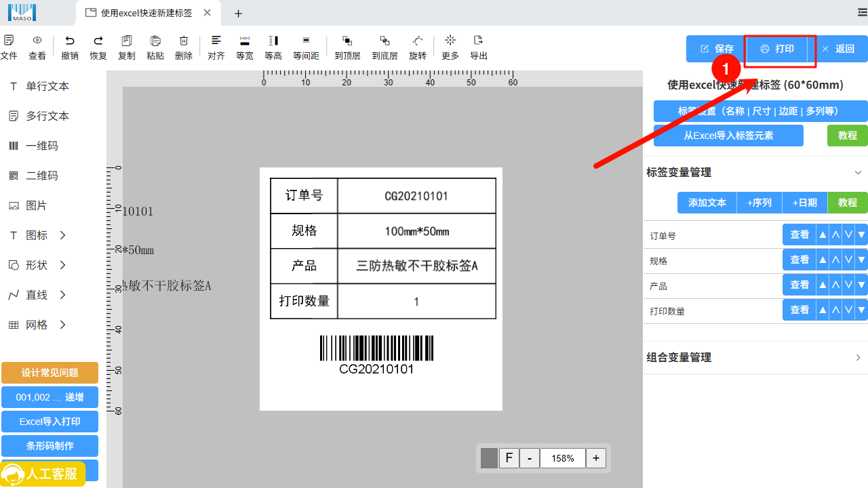
Task: Click the gray canvas color swatch
Action: coord(489,458)
